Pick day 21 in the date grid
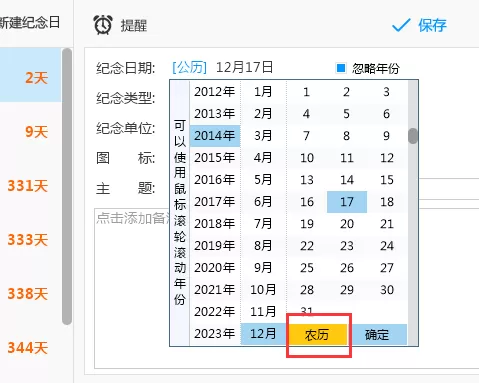The image size is (479, 383). (x=387, y=224)
